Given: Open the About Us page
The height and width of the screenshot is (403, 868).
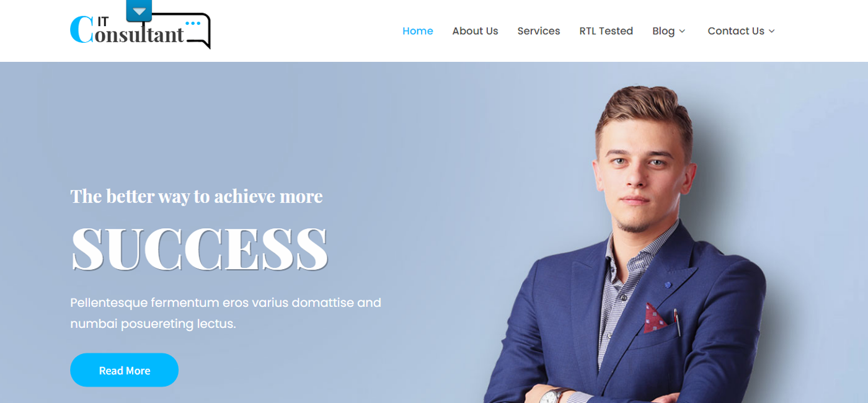Looking at the screenshot, I should coord(475,31).
